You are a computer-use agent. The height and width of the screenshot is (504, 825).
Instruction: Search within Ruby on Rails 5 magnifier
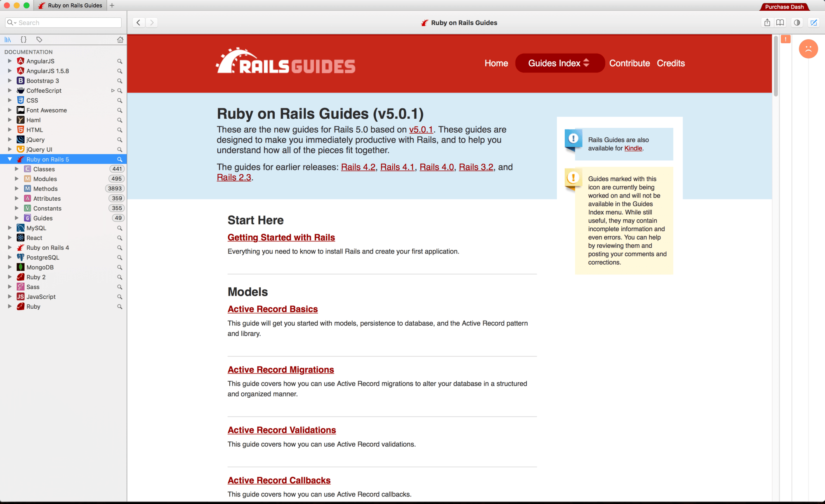120,159
